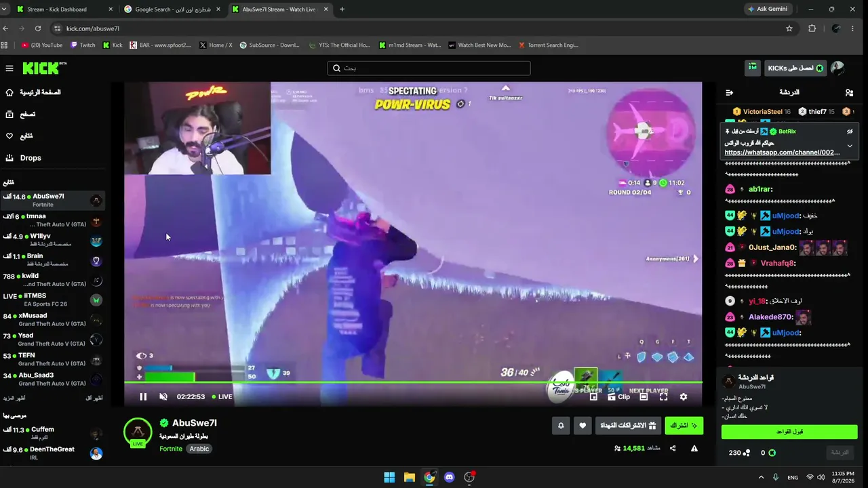The height and width of the screenshot is (488, 868).
Task: Bookmark this page with star icon
Action: 789,28
